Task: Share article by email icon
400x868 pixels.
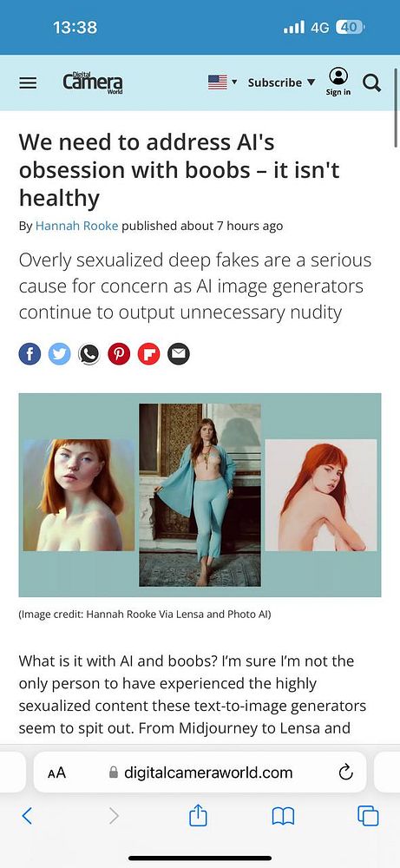Action: tap(179, 354)
